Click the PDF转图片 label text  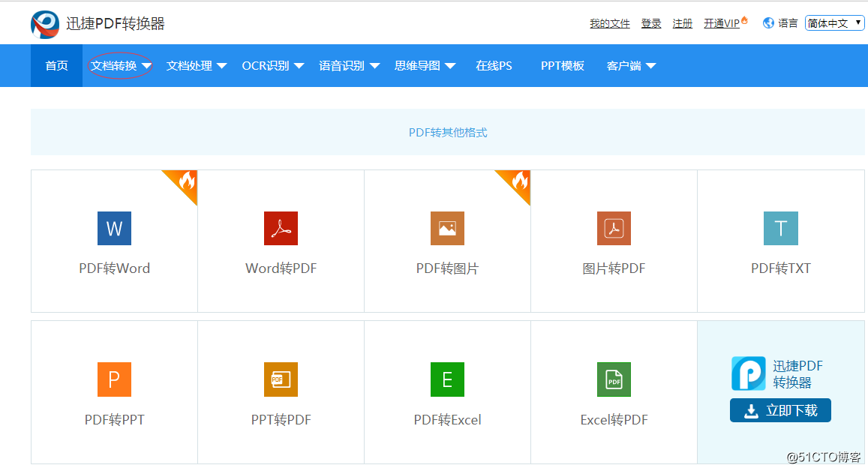(x=447, y=268)
